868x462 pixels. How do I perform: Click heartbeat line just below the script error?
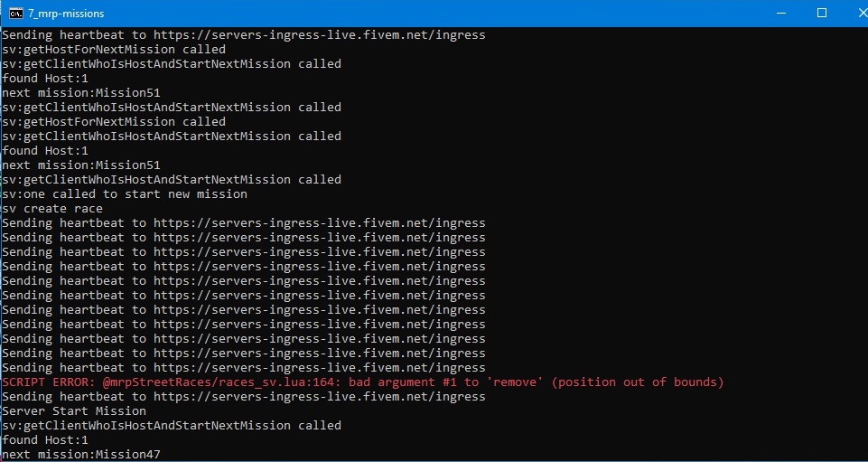coord(244,397)
